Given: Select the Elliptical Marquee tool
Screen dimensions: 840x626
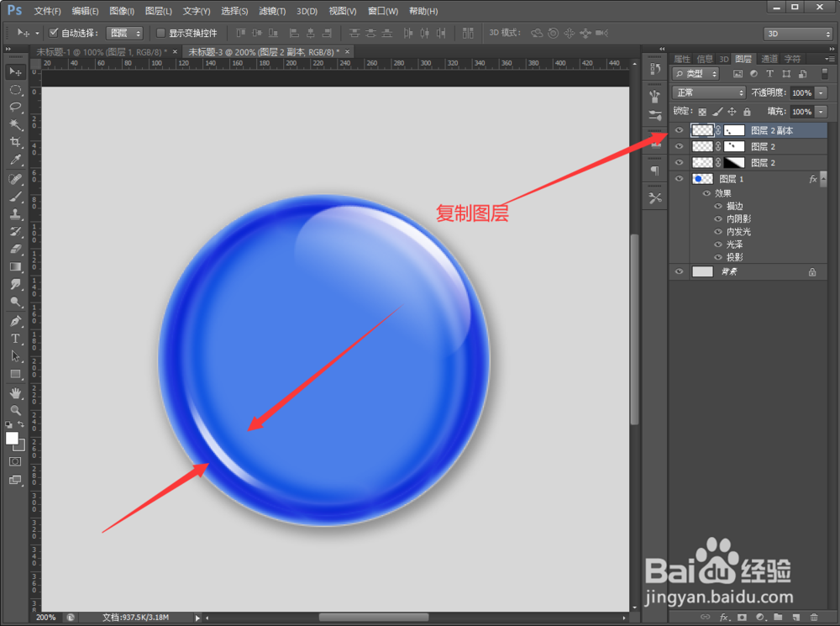Looking at the screenshot, I should point(15,90).
